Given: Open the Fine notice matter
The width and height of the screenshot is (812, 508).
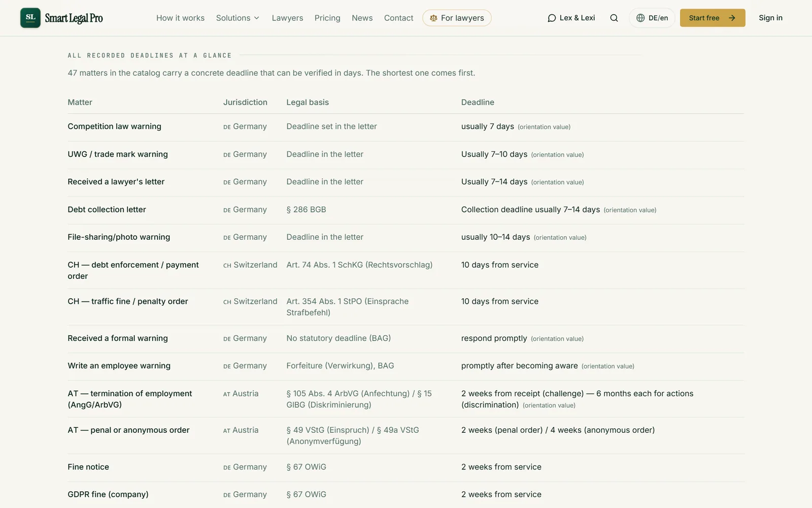Looking at the screenshot, I should pos(88,467).
